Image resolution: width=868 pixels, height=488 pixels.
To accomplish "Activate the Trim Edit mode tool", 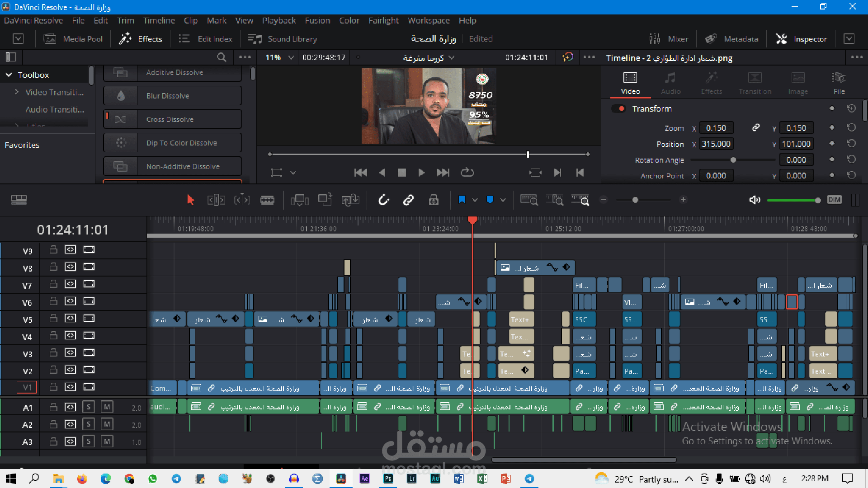I will pyautogui.click(x=216, y=200).
